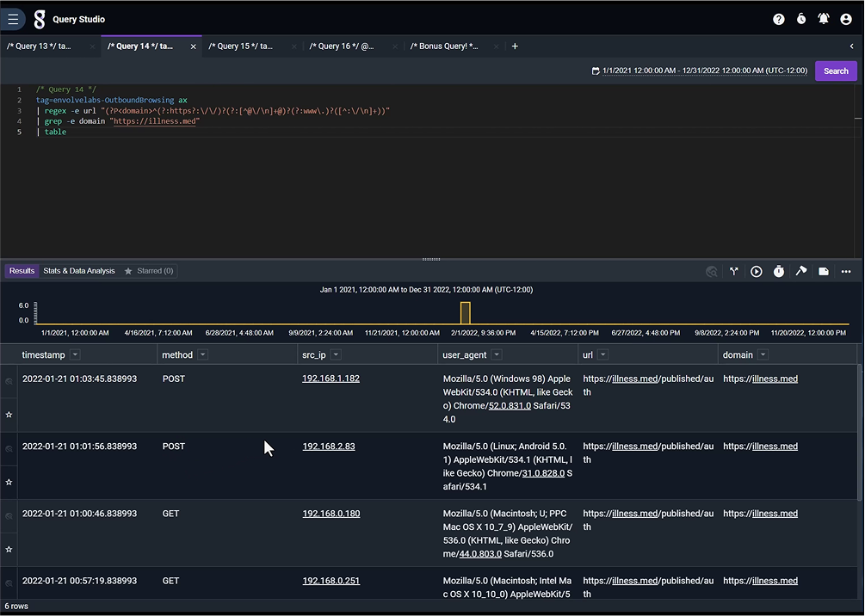Click the '6 rows' status text
The height and width of the screenshot is (616, 865).
(16, 606)
